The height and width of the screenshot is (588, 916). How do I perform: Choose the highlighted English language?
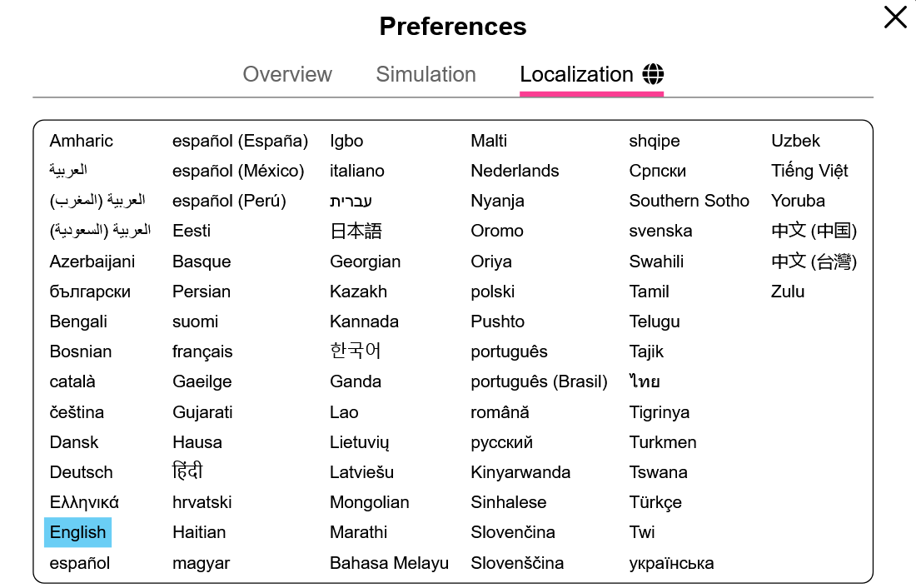[x=77, y=532]
